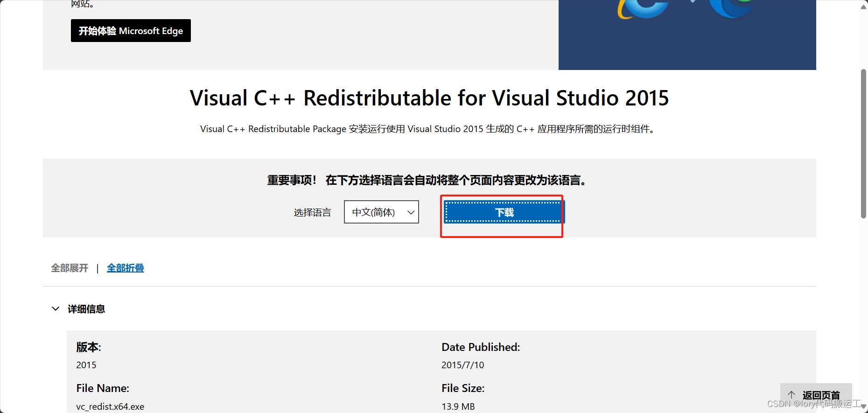The height and width of the screenshot is (413, 868).
Task: Click the Redistributable Package description sentence
Action: click(x=428, y=129)
